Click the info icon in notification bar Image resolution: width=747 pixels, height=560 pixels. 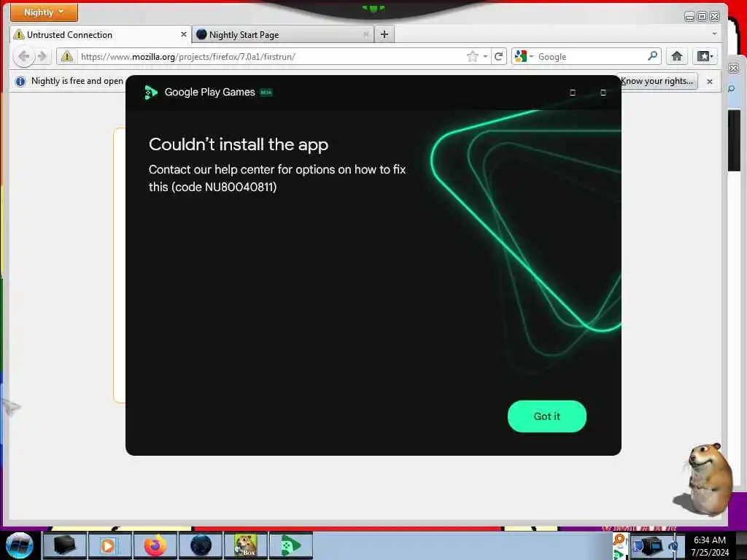point(20,82)
